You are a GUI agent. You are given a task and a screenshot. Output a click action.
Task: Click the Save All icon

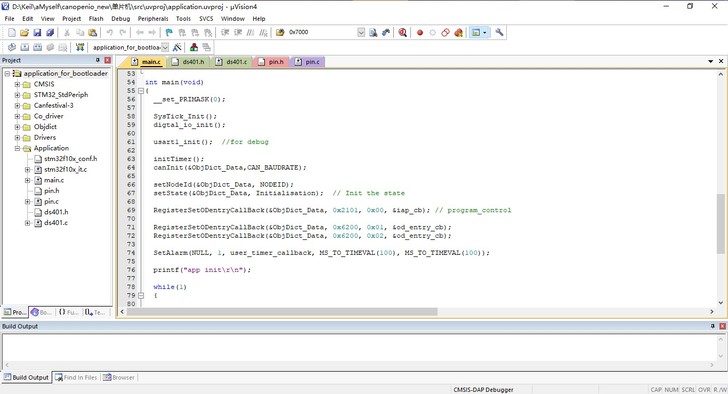[x=50, y=32]
